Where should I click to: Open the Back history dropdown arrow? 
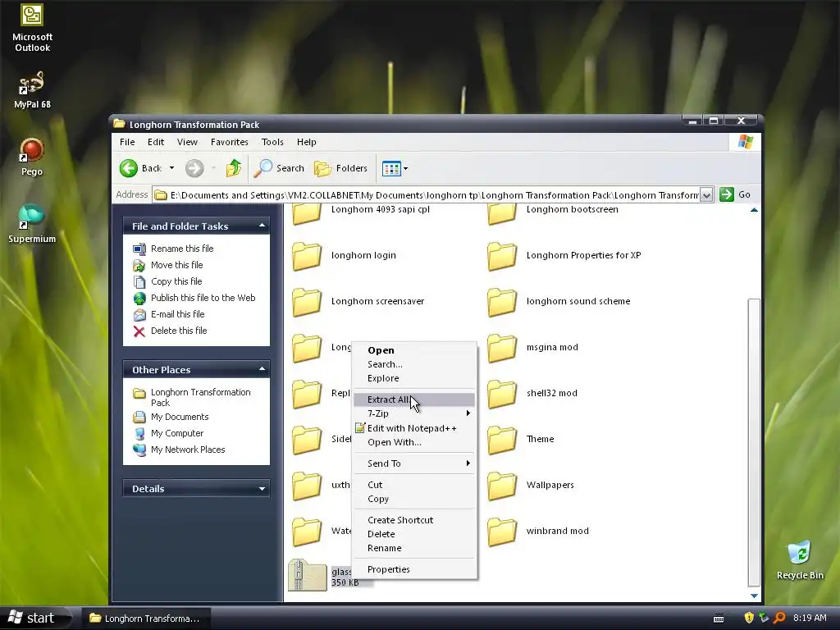coord(172,168)
